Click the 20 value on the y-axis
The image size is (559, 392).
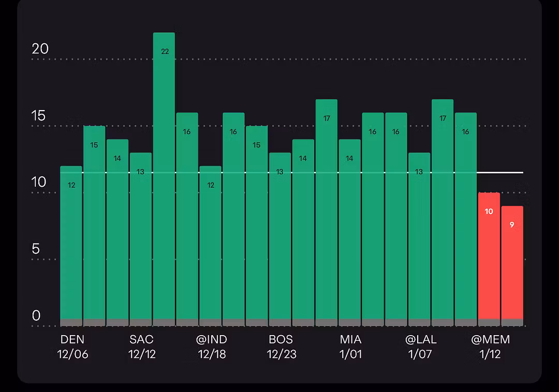coord(40,49)
